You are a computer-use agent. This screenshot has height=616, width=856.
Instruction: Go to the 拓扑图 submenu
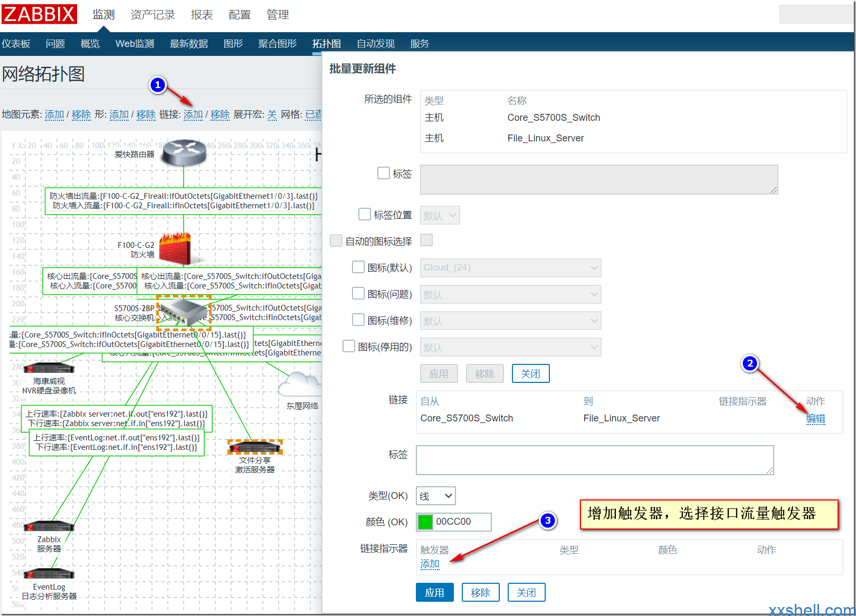(x=327, y=44)
